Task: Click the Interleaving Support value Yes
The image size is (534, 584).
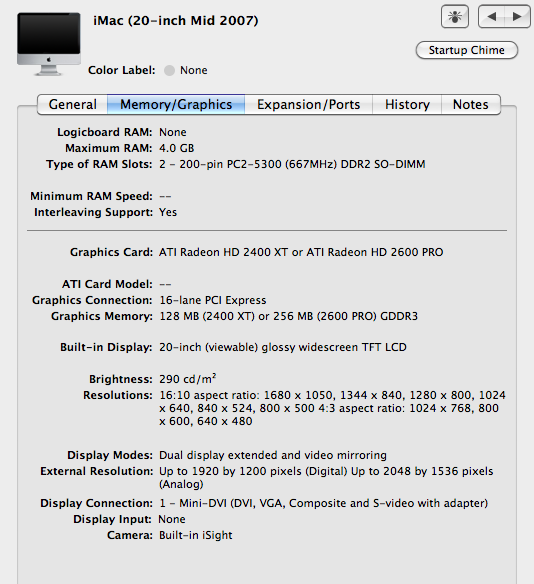Action: pyautogui.click(x=168, y=212)
